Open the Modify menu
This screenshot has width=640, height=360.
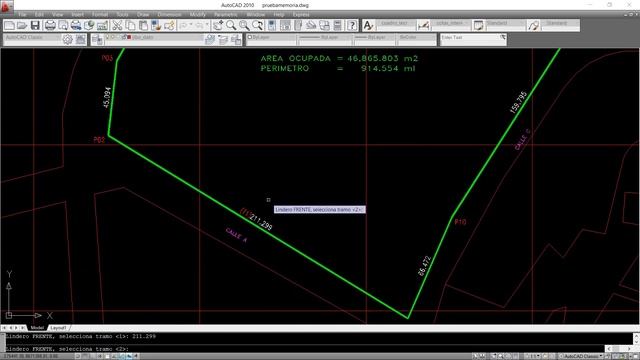point(198,14)
